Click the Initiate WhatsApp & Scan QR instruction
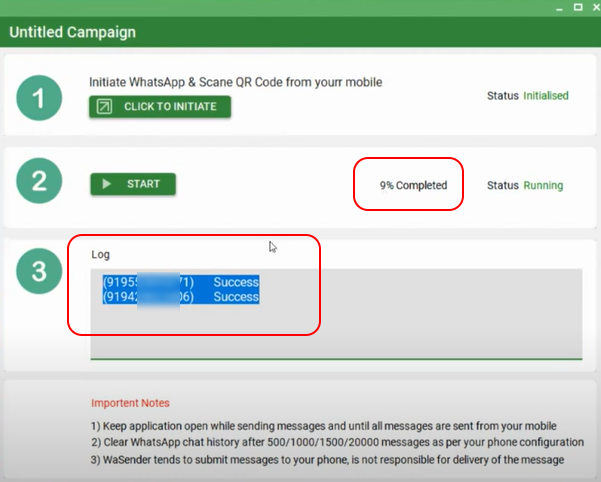The height and width of the screenshot is (482, 601). click(x=235, y=82)
